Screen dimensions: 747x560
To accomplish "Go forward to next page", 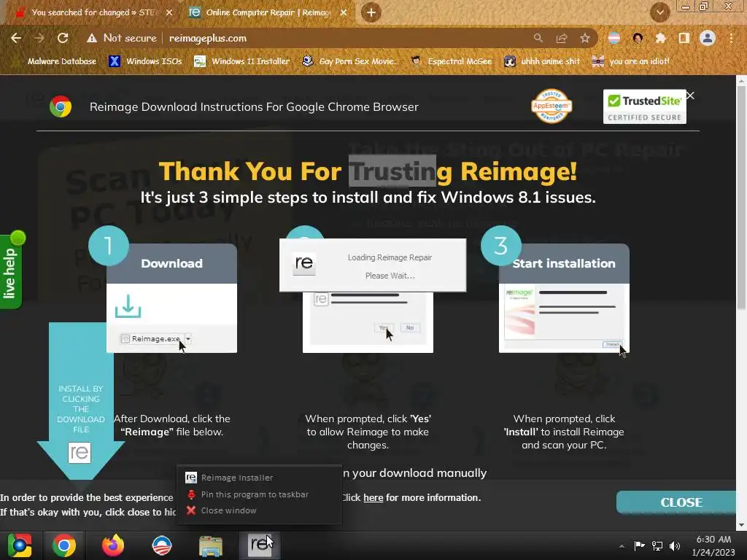I will tap(39, 38).
